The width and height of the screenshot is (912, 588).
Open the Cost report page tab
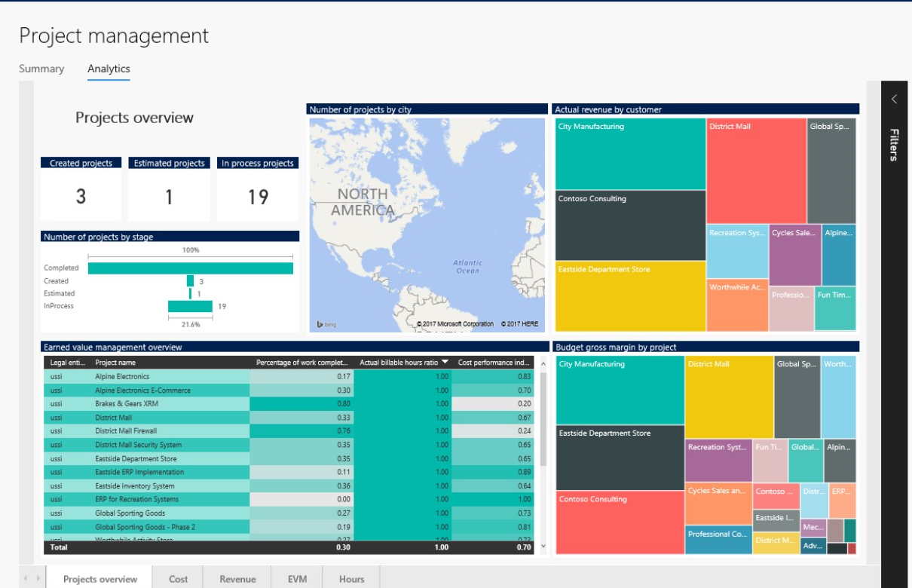tap(179, 579)
